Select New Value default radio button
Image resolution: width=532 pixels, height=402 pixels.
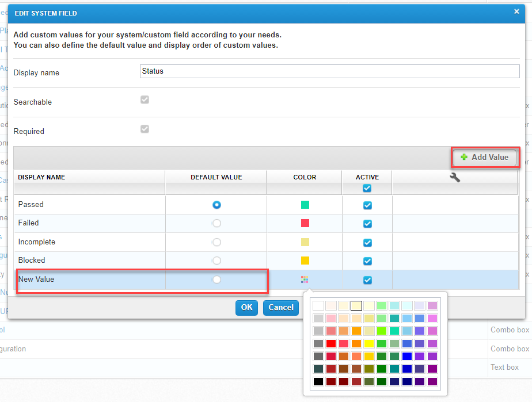(x=216, y=280)
